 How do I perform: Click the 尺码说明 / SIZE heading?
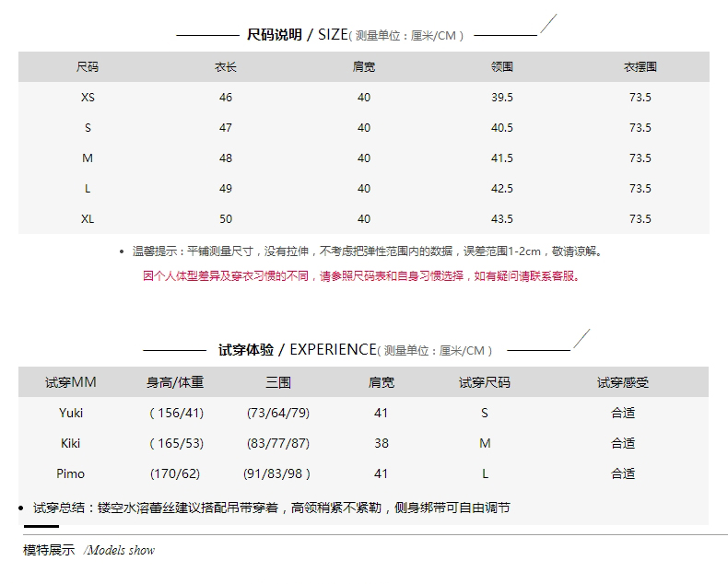[x=355, y=35]
